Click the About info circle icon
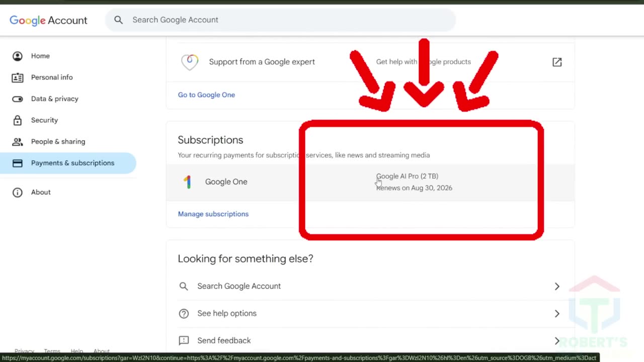 coord(18,192)
